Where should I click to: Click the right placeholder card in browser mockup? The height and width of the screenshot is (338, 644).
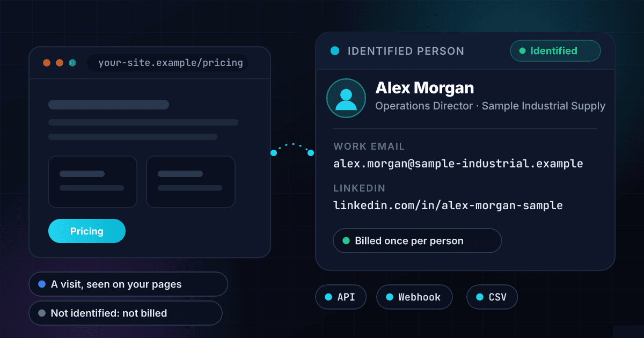[x=191, y=182]
